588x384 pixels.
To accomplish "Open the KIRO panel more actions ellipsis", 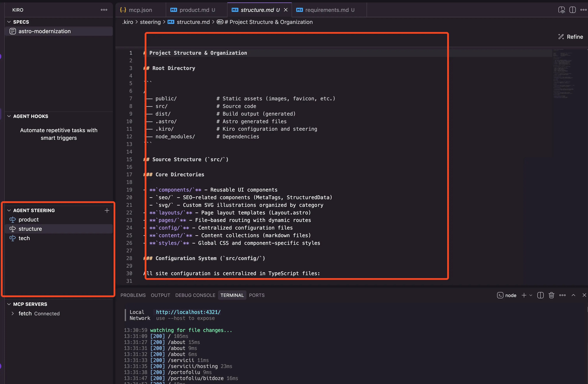I will tap(104, 10).
